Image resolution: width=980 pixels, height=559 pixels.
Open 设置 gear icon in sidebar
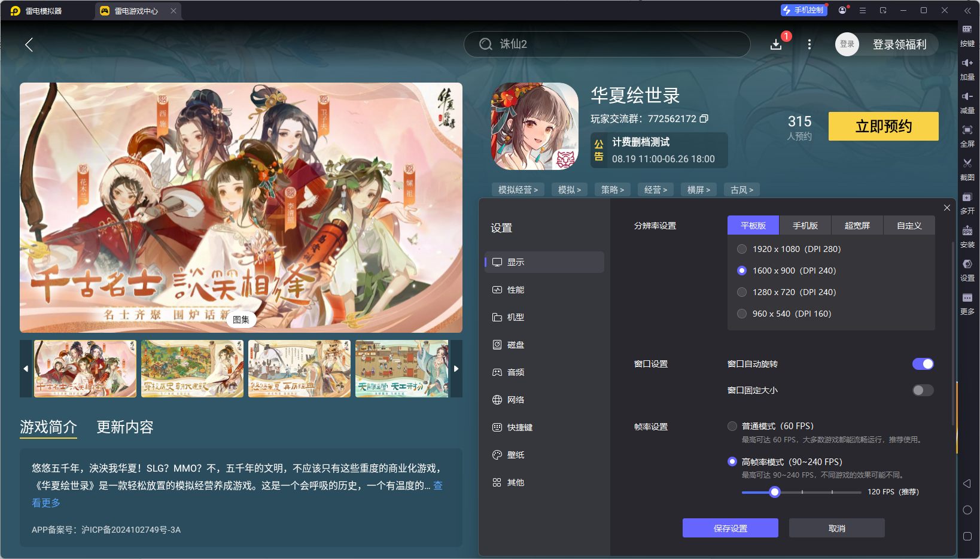point(967,271)
